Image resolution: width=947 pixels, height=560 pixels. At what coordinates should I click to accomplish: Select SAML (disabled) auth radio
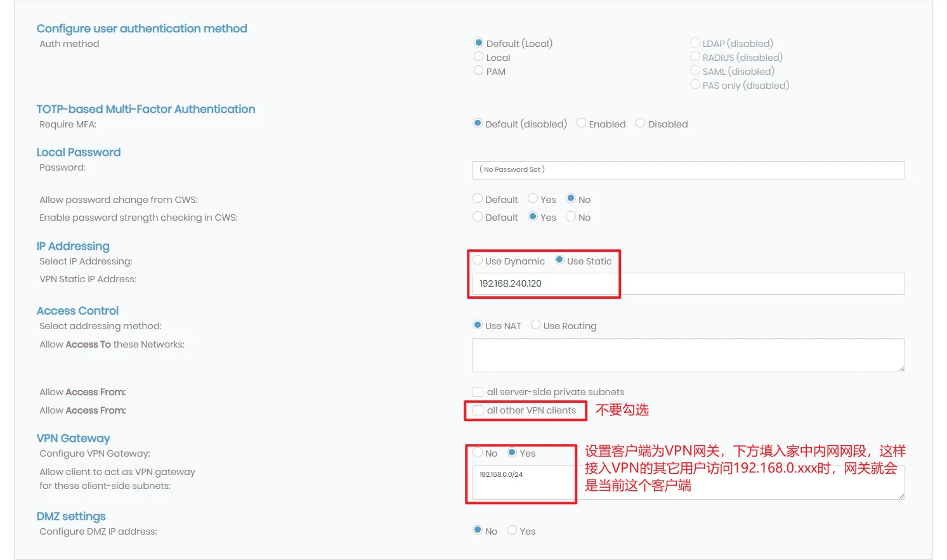695,71
